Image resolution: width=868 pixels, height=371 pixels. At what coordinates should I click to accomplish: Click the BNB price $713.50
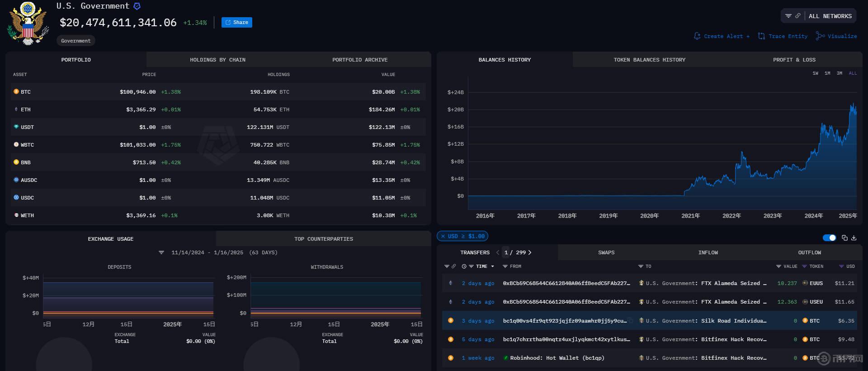pyautogui.click(x=144, y=162)
